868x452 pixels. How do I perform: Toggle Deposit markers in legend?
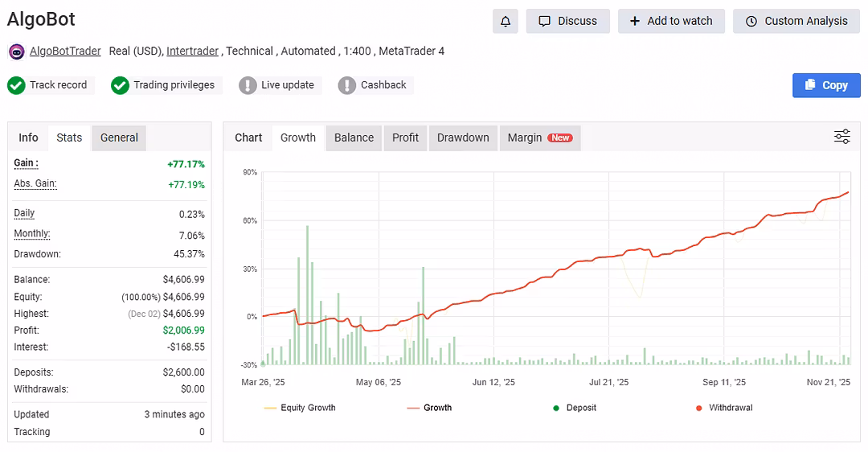574,408
